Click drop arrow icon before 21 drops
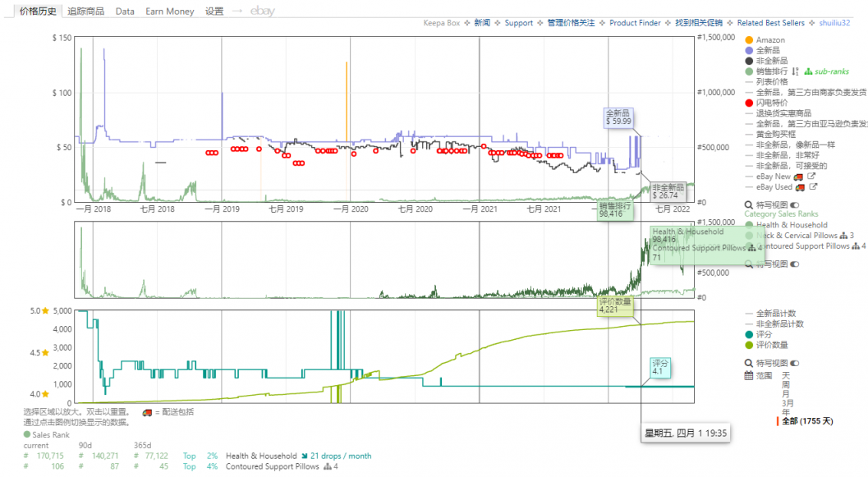 point(305,456)
